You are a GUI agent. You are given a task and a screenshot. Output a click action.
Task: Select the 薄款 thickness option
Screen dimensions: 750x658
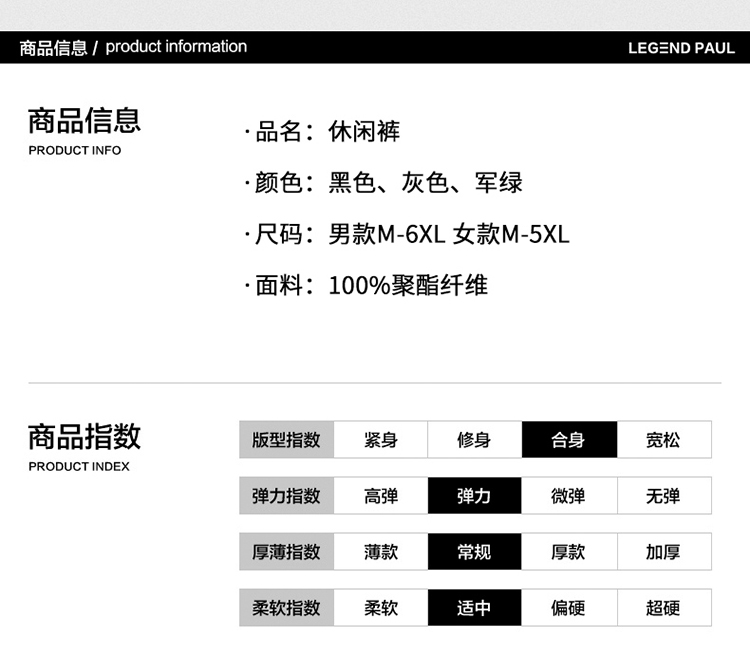point(380,552)
